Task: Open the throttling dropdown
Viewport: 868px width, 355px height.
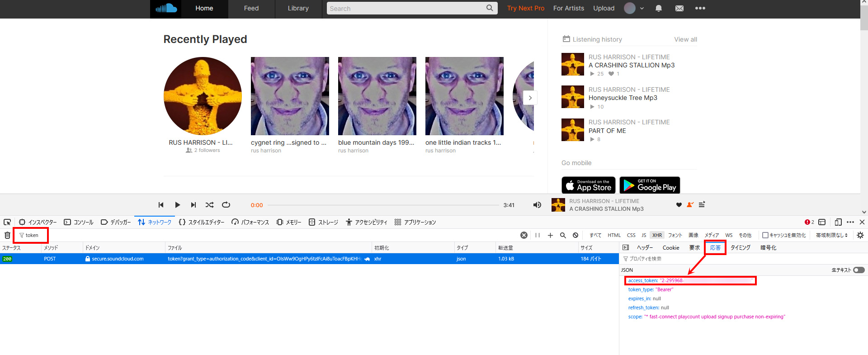Action: point(832,235)
